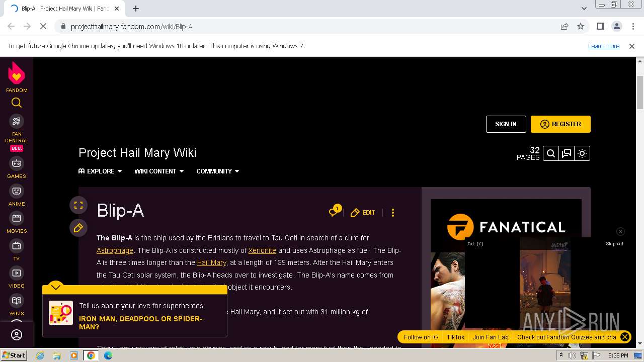Stop loading the page
Image resolution: width=644 pixels, height=362 pixels.
(43, 27)
